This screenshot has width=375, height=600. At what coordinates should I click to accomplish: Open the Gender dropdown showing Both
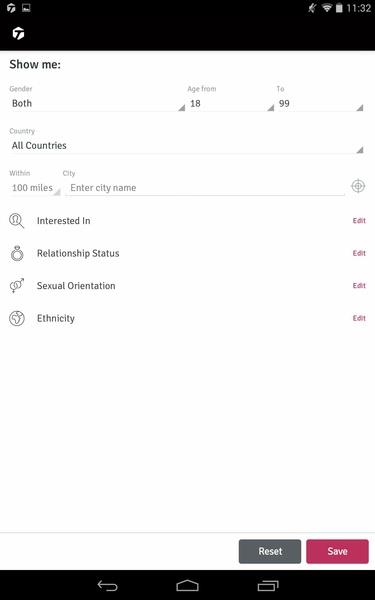coord(97,104)
